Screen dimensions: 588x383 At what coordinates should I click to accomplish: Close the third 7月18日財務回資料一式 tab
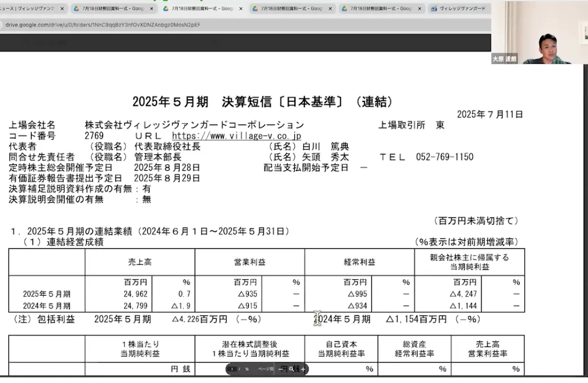330,9
